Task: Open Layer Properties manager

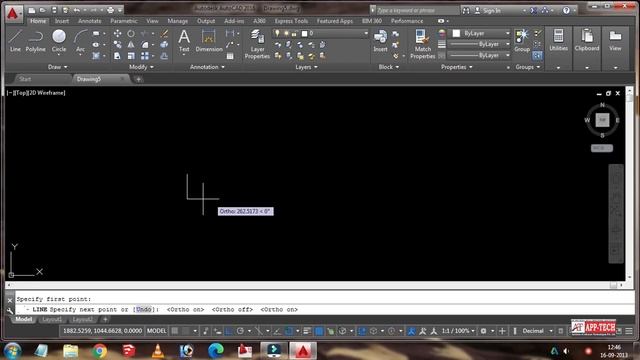Action: click(257, 44)
